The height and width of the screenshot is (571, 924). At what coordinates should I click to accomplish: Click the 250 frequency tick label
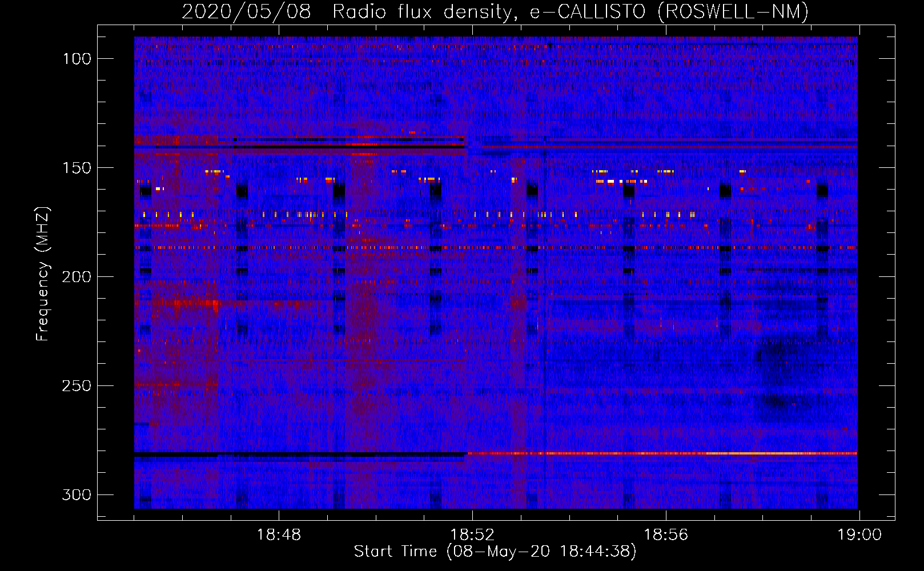(x=77, y=386)
